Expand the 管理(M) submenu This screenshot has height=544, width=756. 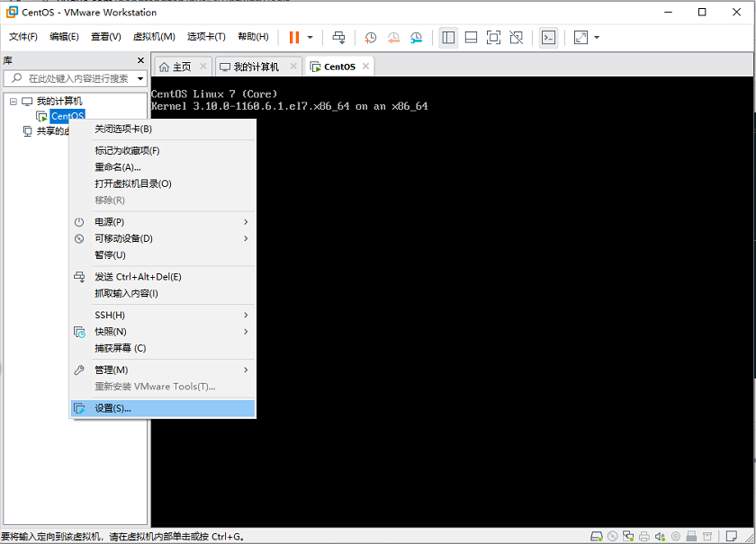click(x=163, y=370)
